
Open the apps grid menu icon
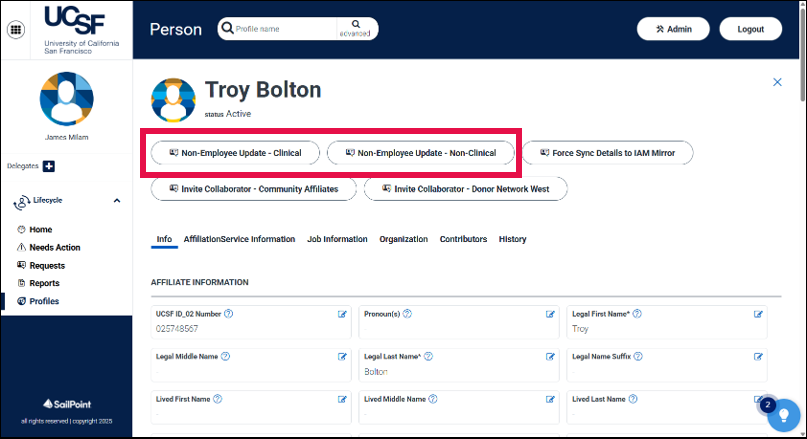point(16,29)
